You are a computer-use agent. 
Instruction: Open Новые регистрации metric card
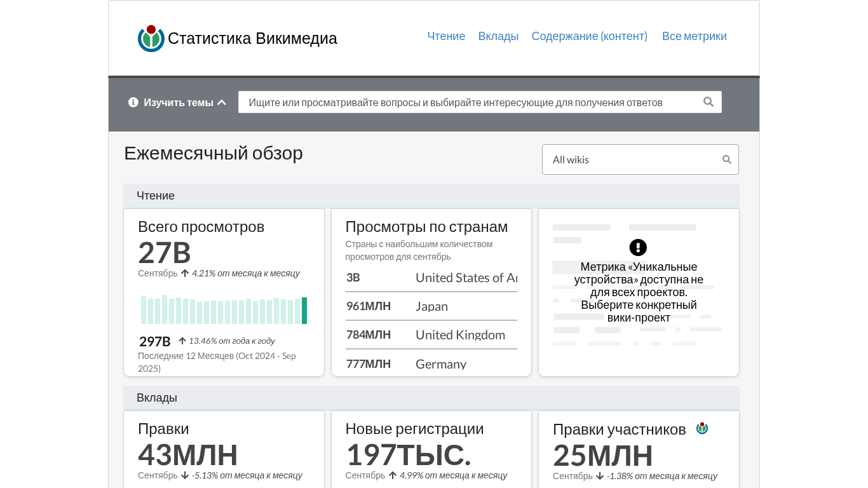[x=414, y=429]
